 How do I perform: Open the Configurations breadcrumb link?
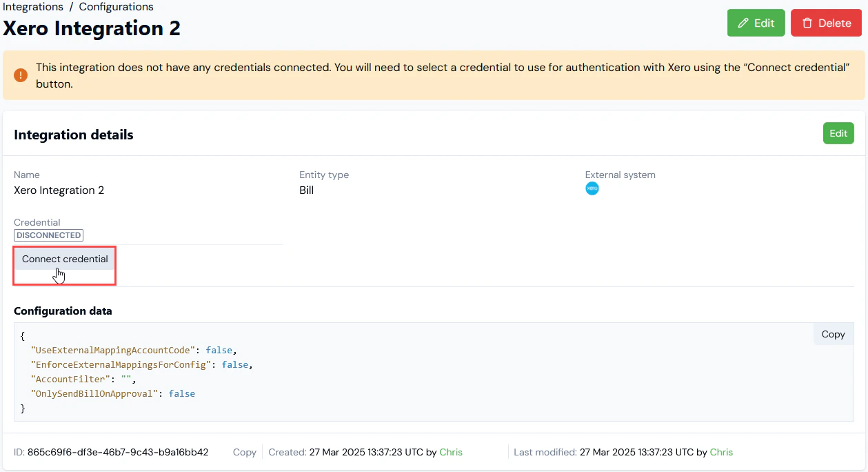116,7
